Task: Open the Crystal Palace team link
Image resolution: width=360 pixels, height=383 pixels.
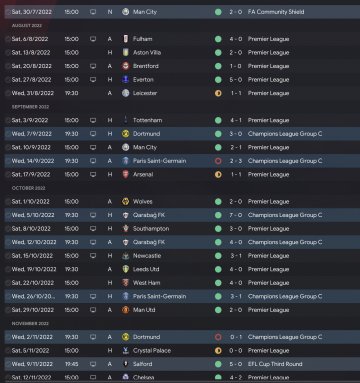Action: (x=152, y=351)
